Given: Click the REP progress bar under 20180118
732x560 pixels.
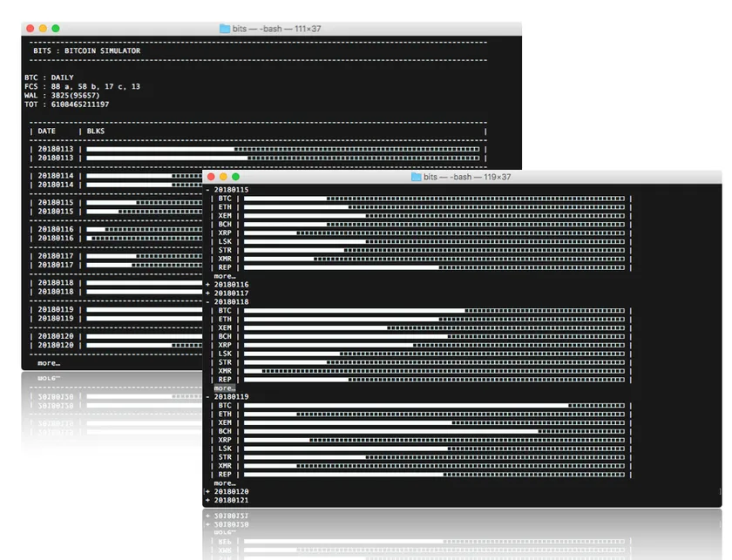Looking at the screenshot, I should [x=434, y=380].
